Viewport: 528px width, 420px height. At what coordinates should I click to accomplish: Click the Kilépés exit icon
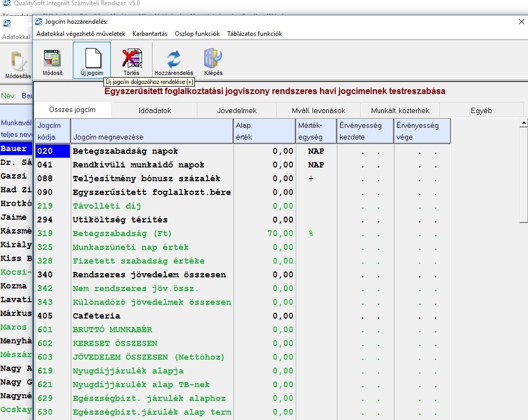213,60
